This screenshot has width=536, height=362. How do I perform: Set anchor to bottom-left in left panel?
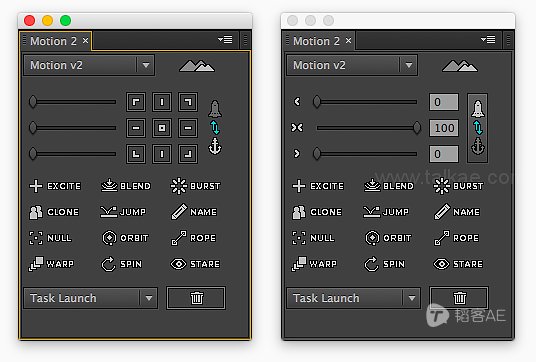click(136, 154)
